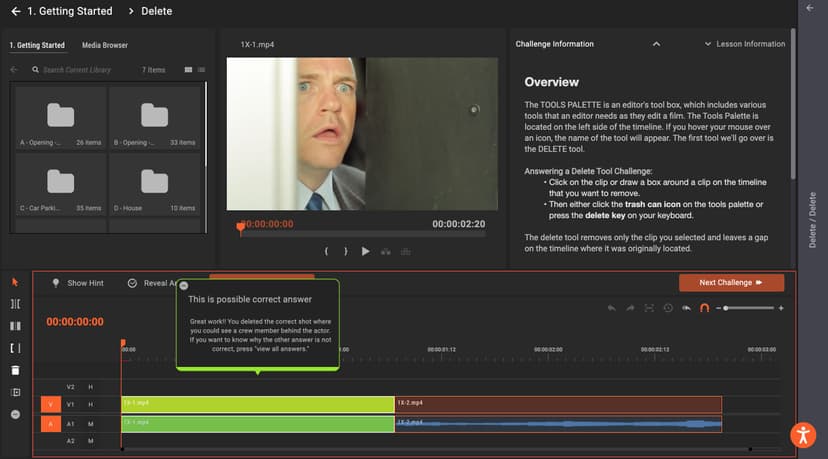Select the V2 track label
Screen dimensions: 828x459
71,387
